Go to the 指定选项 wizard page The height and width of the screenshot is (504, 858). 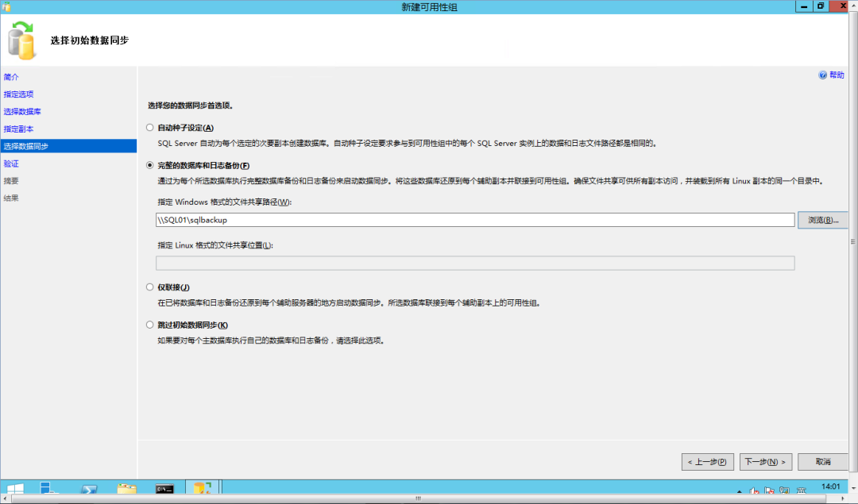pos(18,94)
